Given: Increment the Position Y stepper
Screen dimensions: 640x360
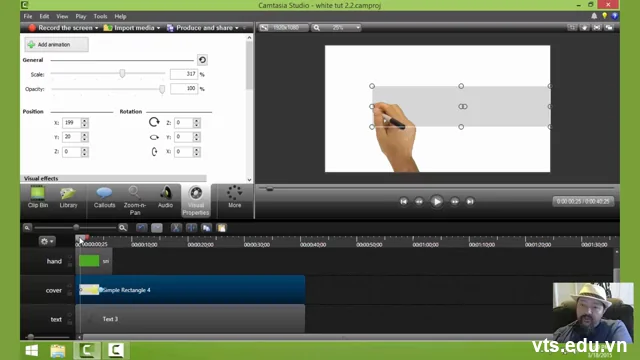Looking at the screenshot, I should pos(84,135).
